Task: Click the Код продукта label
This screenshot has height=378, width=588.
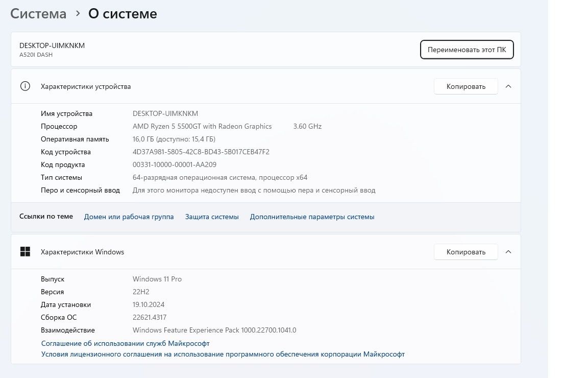Action: coord(63,164)
